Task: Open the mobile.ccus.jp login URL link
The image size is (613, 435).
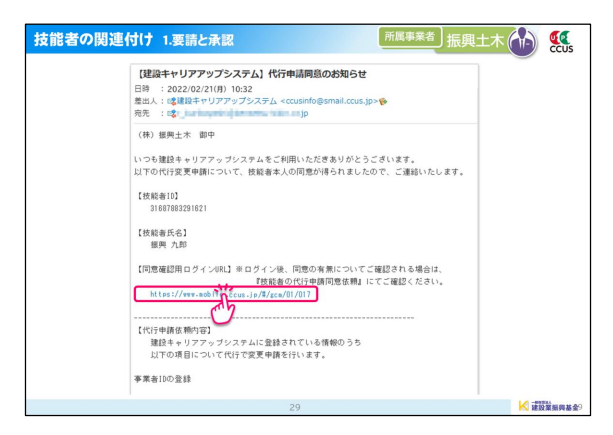Action: [230, 294]
